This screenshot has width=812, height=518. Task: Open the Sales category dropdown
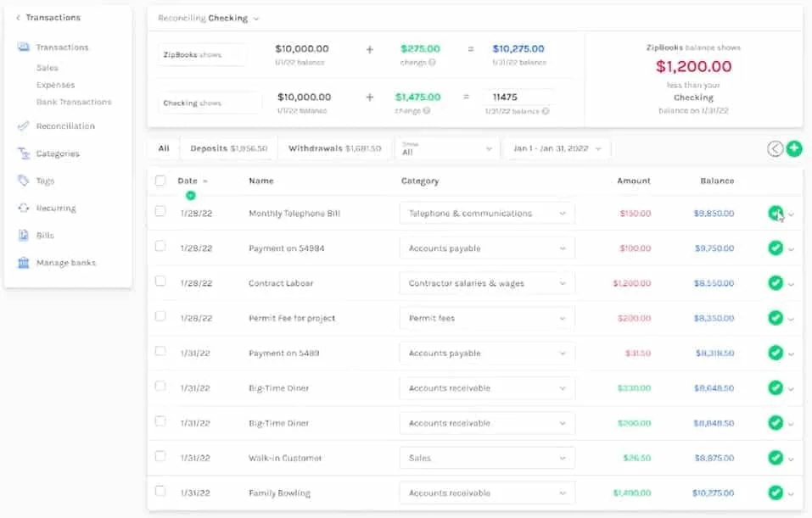tap(487, 458)
